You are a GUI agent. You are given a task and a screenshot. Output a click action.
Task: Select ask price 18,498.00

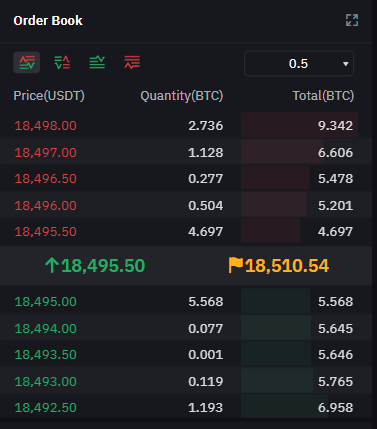tap(46, 126)
